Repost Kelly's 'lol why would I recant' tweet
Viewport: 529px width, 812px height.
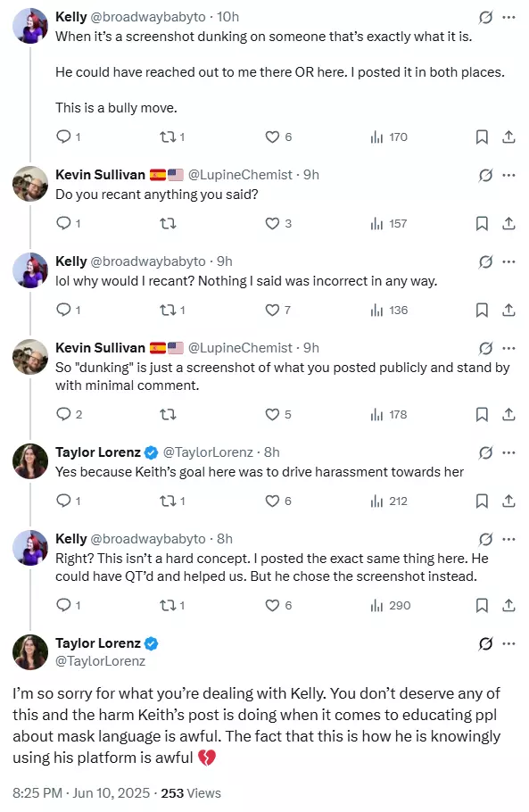click(x=167, y=310)
